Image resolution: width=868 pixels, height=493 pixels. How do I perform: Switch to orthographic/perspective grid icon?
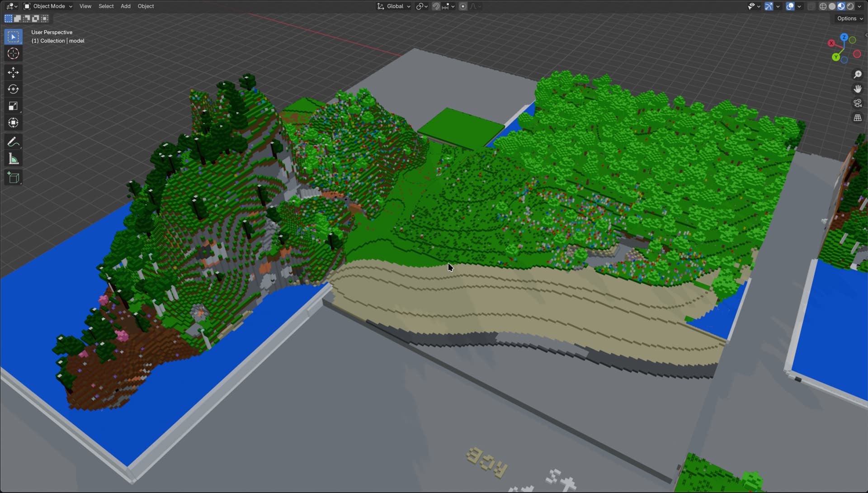point(858,118)
